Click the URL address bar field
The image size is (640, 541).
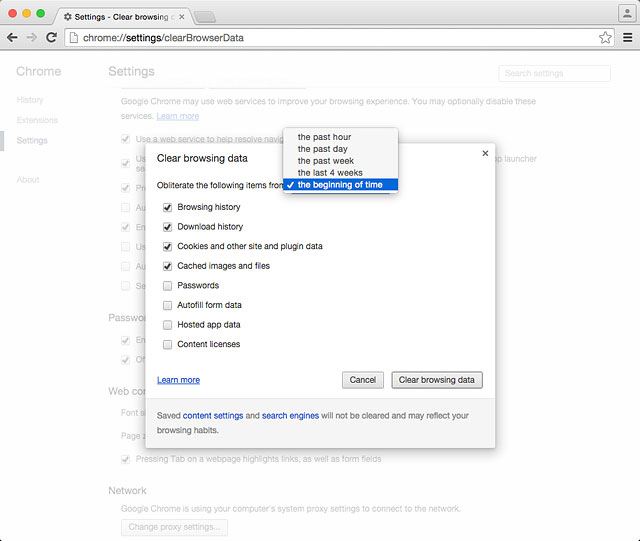coord(339,38)
